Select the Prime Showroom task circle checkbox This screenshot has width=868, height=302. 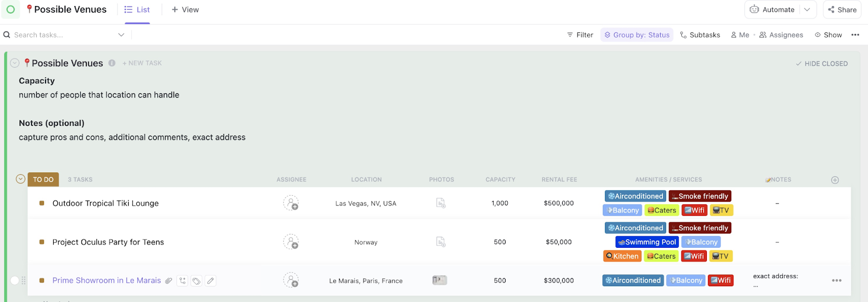tap(15, 280)
